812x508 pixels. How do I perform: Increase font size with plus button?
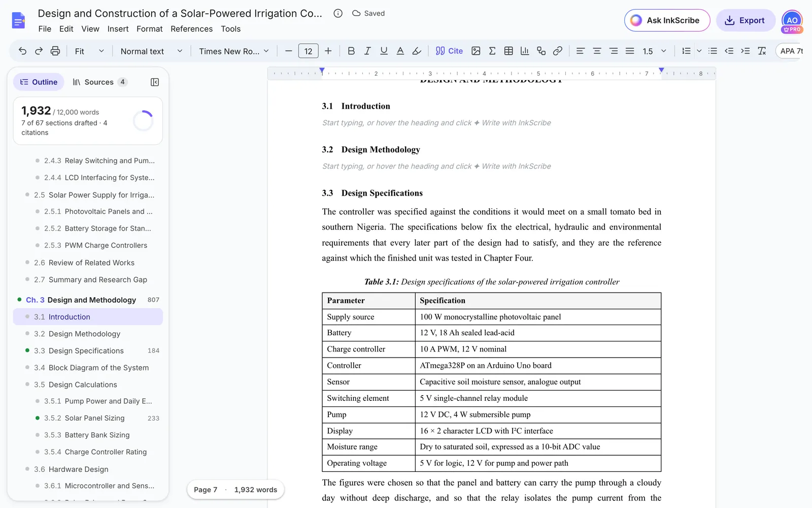[x=328, y=51]
